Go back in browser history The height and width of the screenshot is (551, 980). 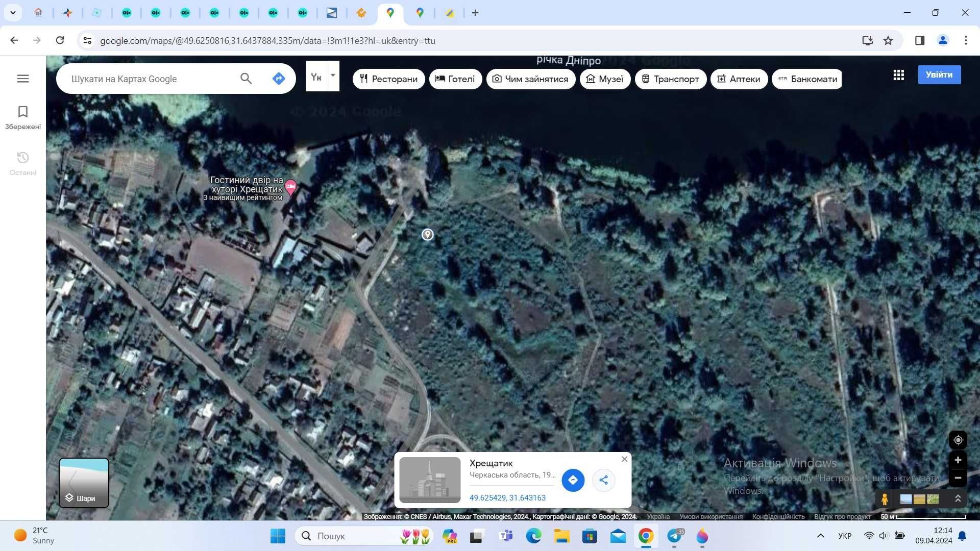pyautogui.click(x=14, y=40)
